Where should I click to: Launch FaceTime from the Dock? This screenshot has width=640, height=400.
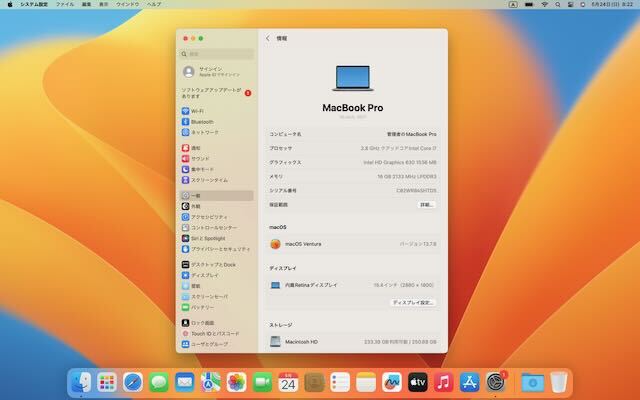click(x=262, y=382)
